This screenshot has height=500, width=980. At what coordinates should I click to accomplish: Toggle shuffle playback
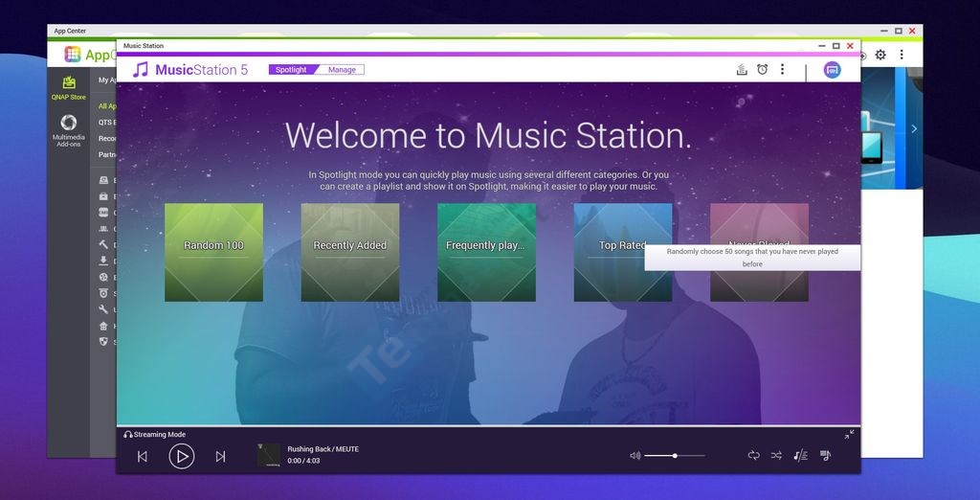coord(776,456)
